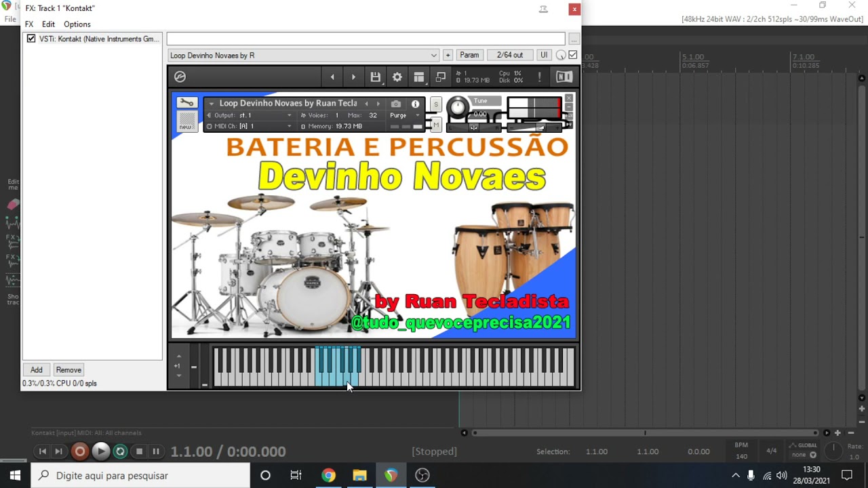Open the Options menu in FX window
Image resolution: width=868 pixels, height=488 pixels.
pyautogui.click(x=77, y=24)
